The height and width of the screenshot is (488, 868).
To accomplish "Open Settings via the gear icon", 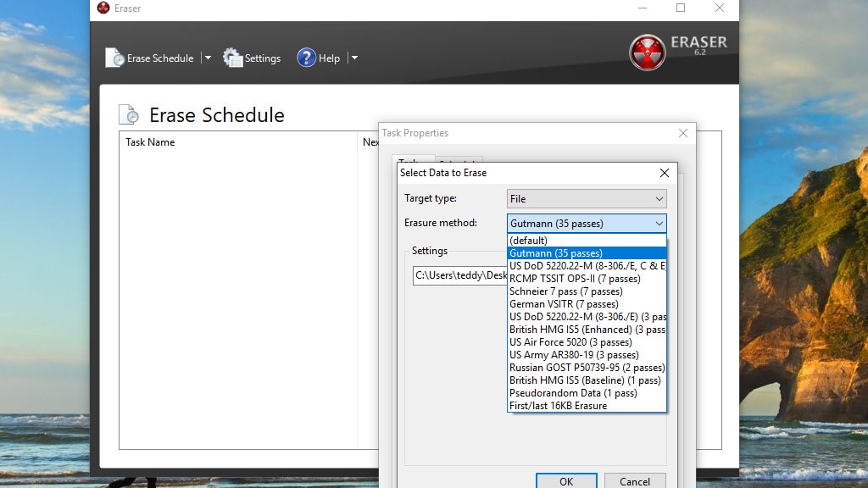I will coord(232,58).
